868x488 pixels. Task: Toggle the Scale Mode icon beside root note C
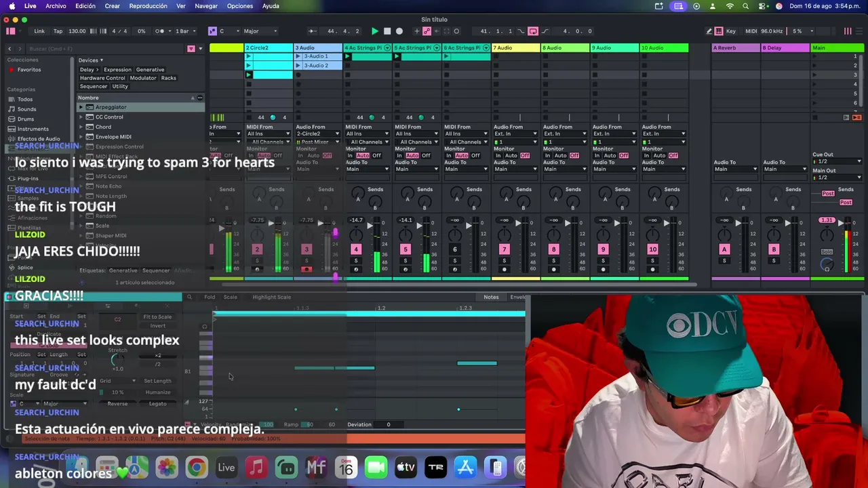212,31
